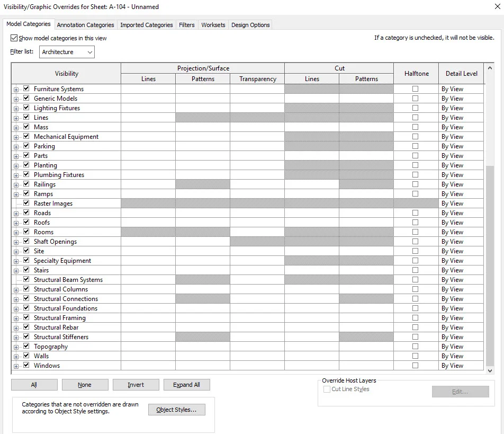504x434 pixels.
Task: Select the Ramps category label
Action: 43,193
